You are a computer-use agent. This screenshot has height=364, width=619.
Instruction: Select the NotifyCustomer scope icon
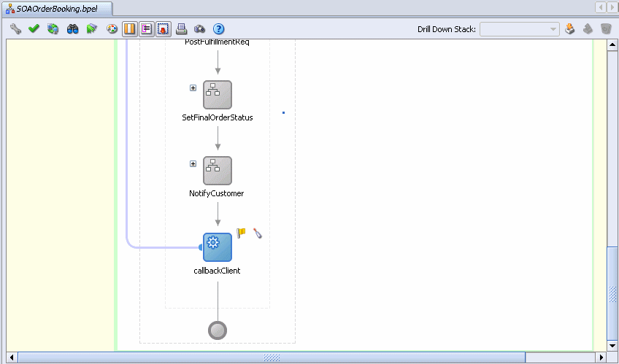(218, 171)
